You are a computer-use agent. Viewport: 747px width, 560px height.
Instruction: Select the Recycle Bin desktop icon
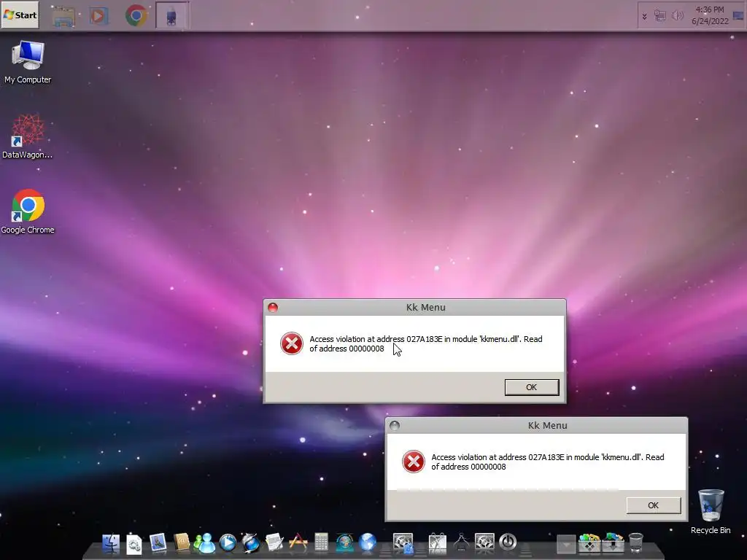click(x=711, y=512)
